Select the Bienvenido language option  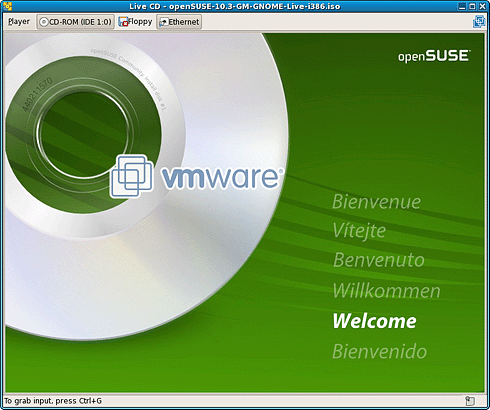coord(379,351)
